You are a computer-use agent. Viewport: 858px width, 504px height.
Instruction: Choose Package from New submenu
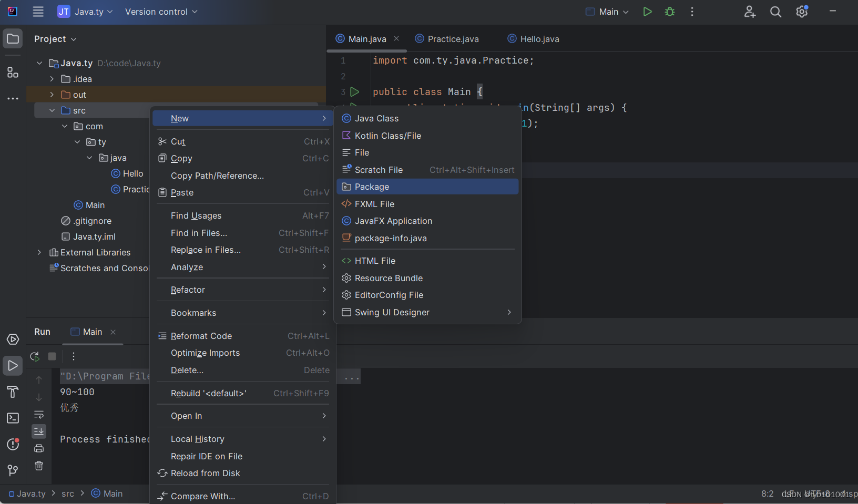[427, 187]
